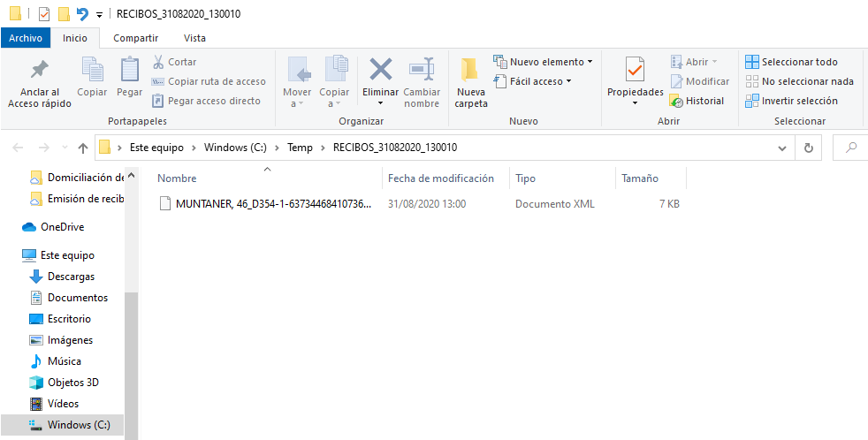Viewport: 868px width, 440px height.
Task: Select Copiar ruta de acceso
Action: [x=209, y=81]
